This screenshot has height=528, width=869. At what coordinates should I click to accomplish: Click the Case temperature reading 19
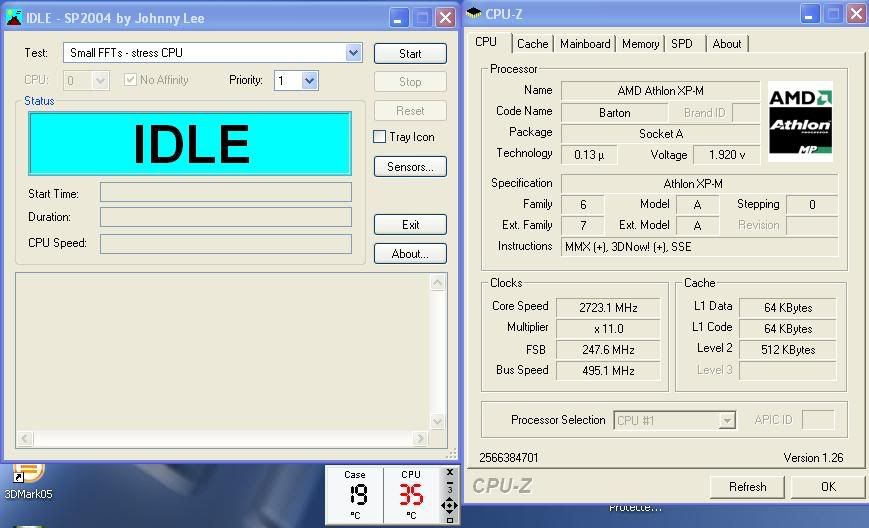[358, 494]
